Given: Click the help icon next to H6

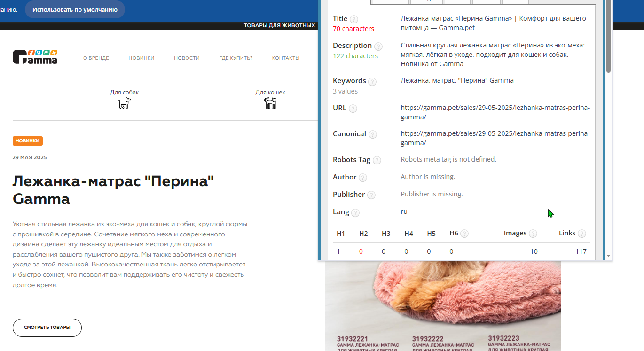Looking at the screenshot, I should pyautogui.click(x=464, y=234).
